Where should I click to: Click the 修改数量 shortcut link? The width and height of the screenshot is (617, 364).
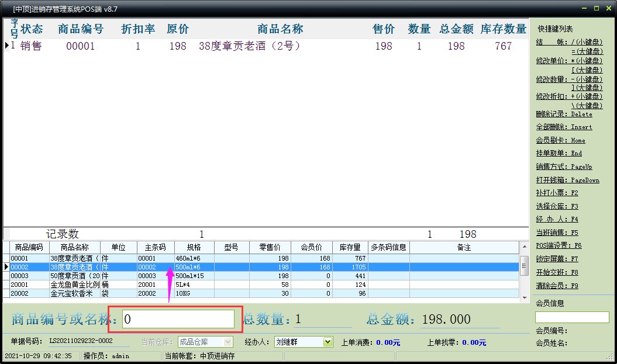[x=569, y=79]
